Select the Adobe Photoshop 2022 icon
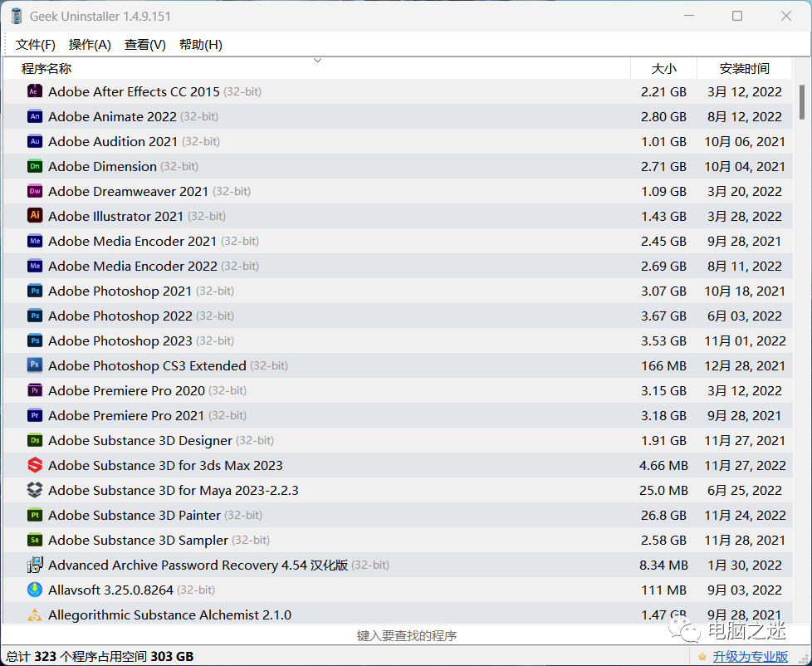This screenshot has height=666, width=812. [35, 316]
